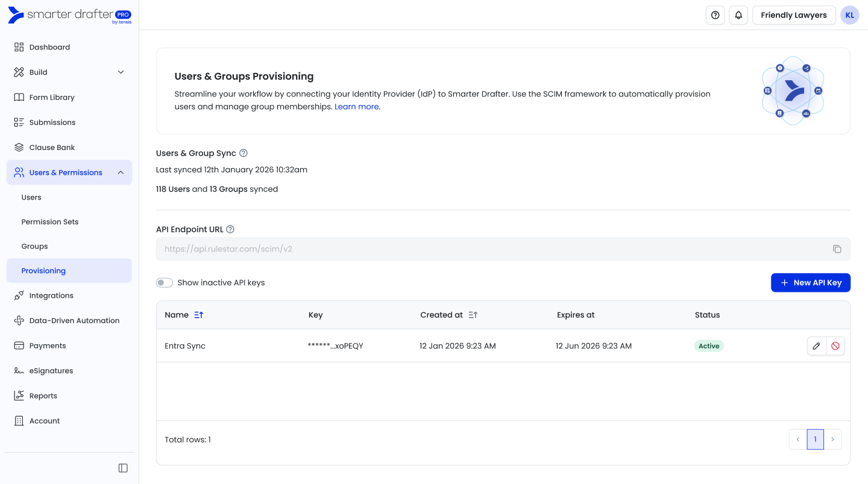Viewport: 868px width, 484px height.
Task: Toggle Show inactive API keys switch
Action: (x=165, y=283)
